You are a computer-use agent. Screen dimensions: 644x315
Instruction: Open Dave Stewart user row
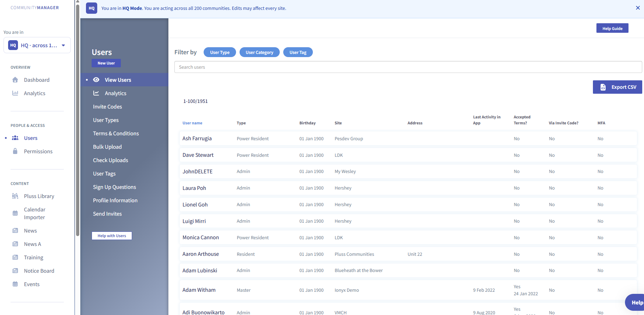click(x=408, y=155)
